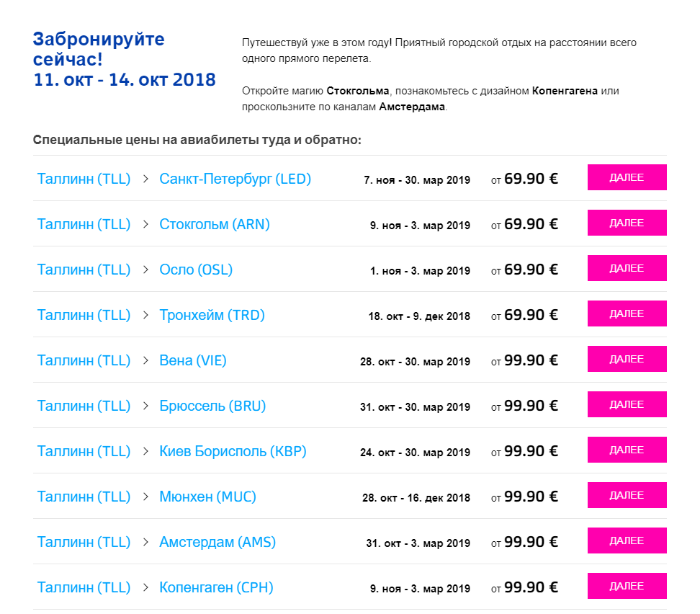Click the Киев Борисполь (KBP) link
700x614 pixels.
(x=233, y=451)
